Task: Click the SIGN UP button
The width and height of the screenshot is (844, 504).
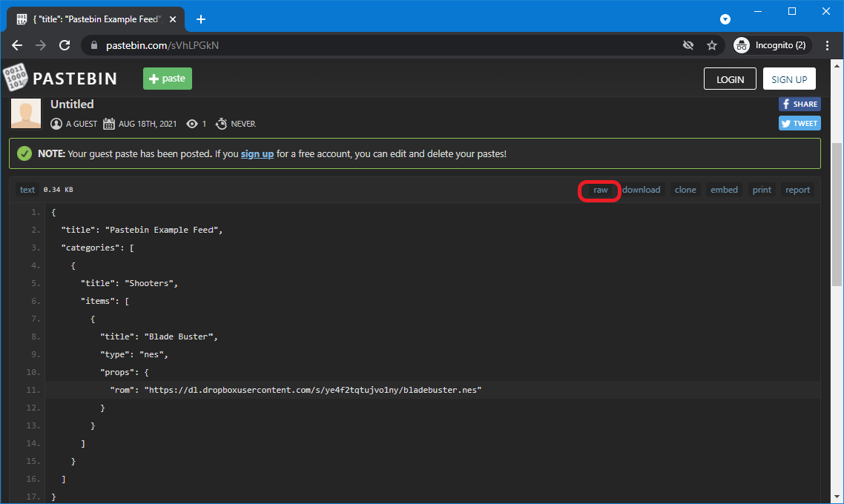Action: click(x=789, y=79)
